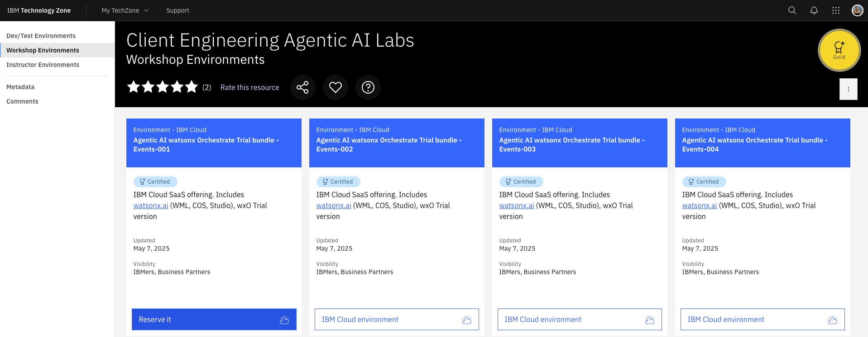Open IBM Cloud environment for Events-003
Image resolution: width=868 pixels, height=337 pixels.
coord(580,319)
